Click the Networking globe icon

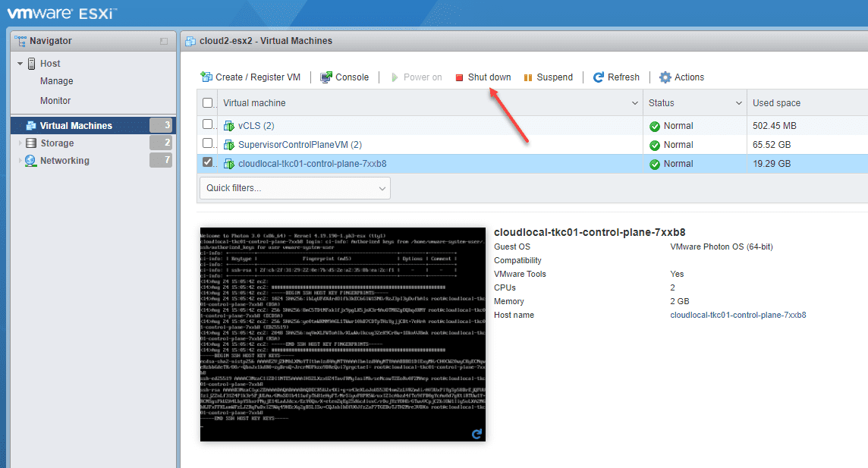point(30,161)
